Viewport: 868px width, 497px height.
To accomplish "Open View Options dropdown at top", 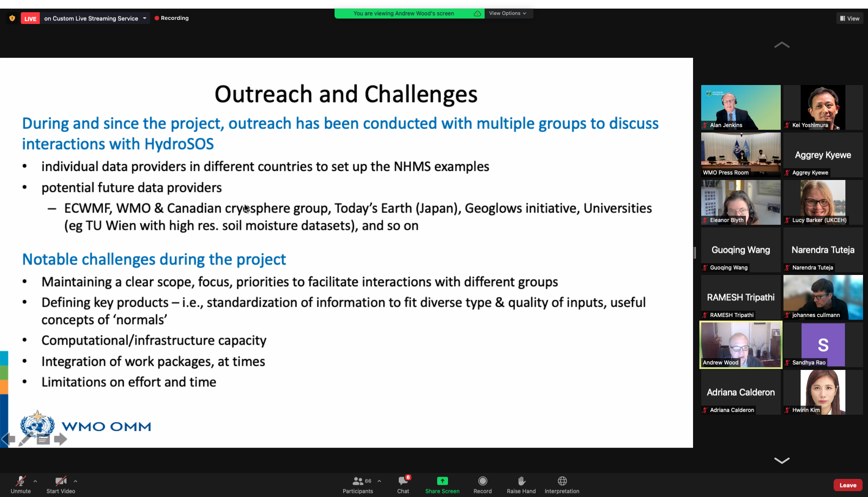I will [x=508, y=14].
